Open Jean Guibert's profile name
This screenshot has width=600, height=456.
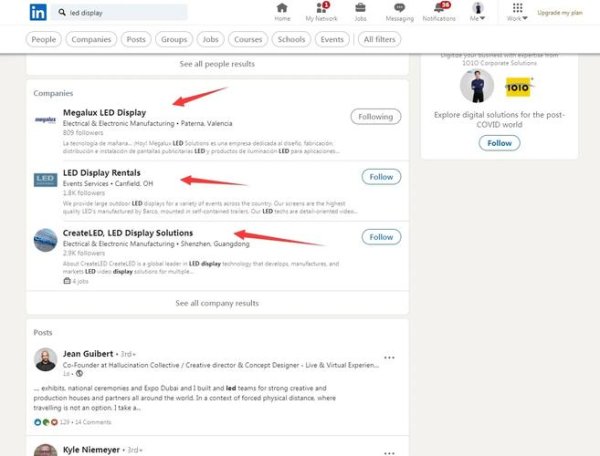coord(88,354)
